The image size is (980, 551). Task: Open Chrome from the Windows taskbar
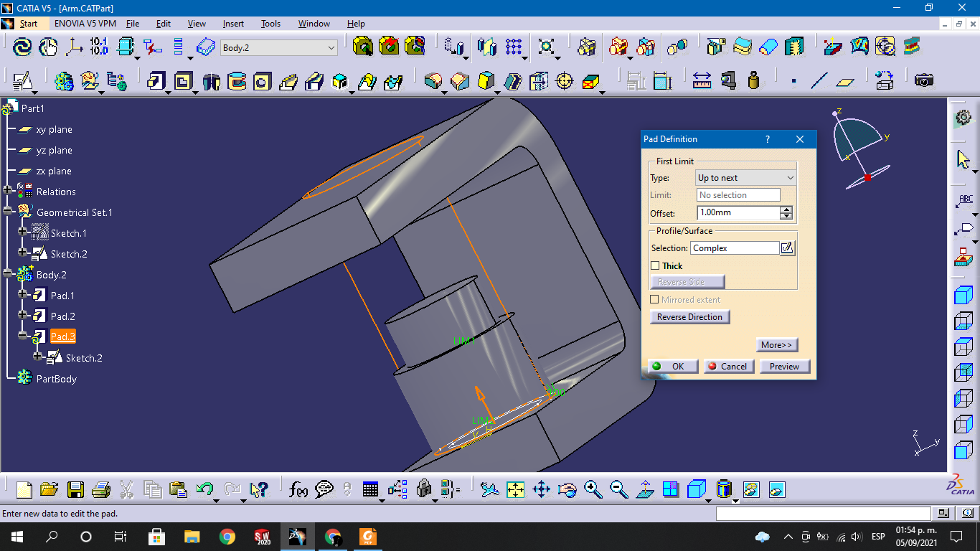coord(227,537)
